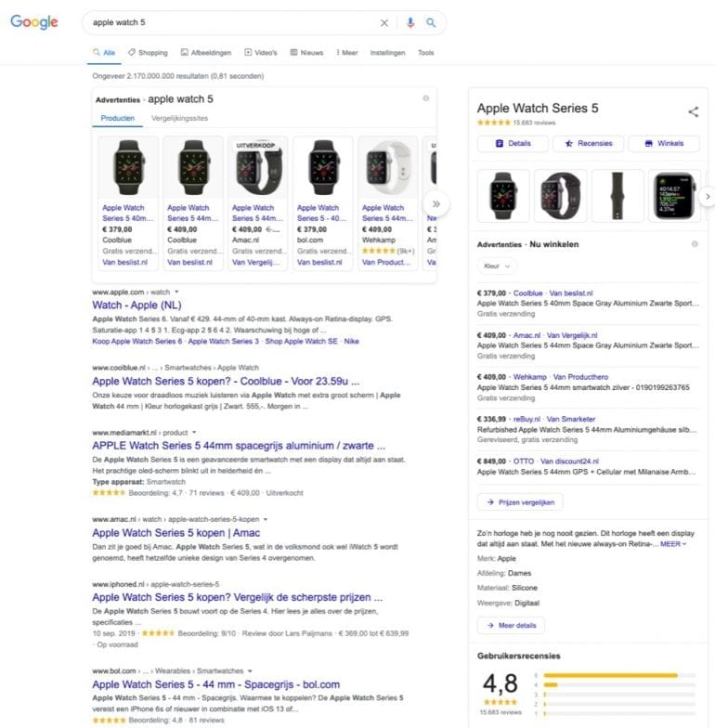This screenshot has width=715, height=728.
Task: Click the share icon in Apple Watch panel
Action: coord(693,111)
